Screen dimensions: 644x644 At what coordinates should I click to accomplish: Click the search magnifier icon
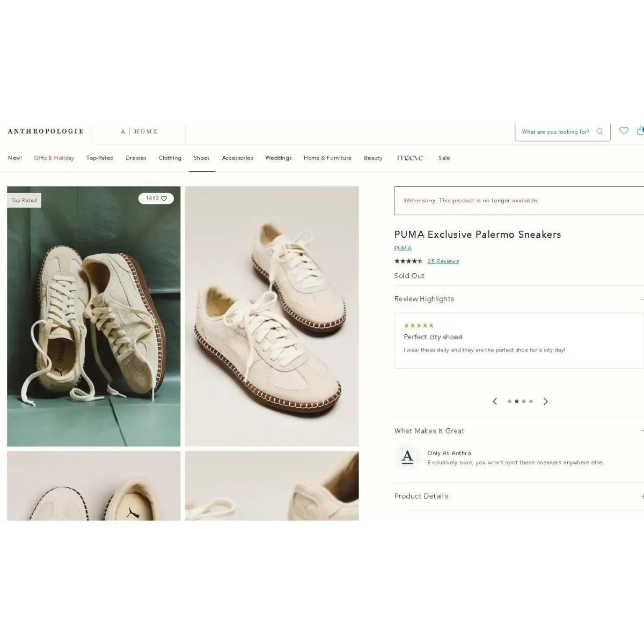[x=599, y=131]
